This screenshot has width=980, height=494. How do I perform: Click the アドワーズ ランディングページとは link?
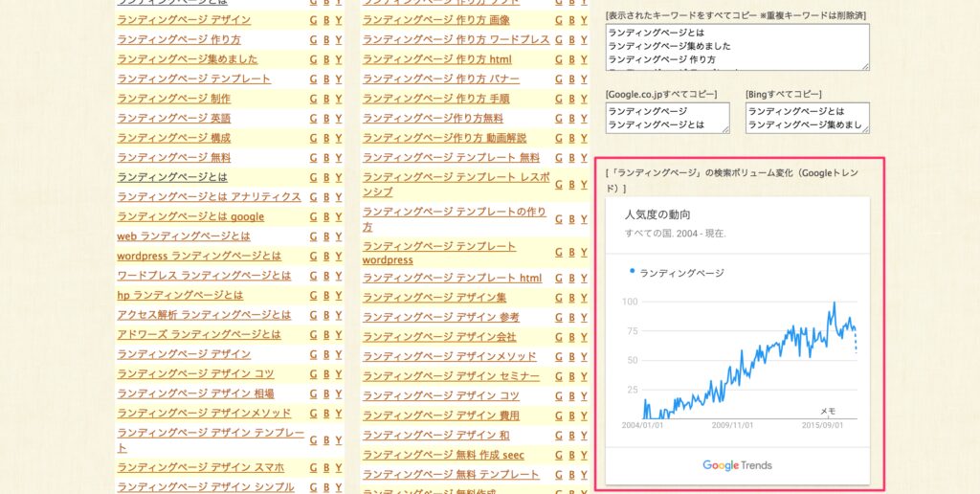[x=199, y=334]
